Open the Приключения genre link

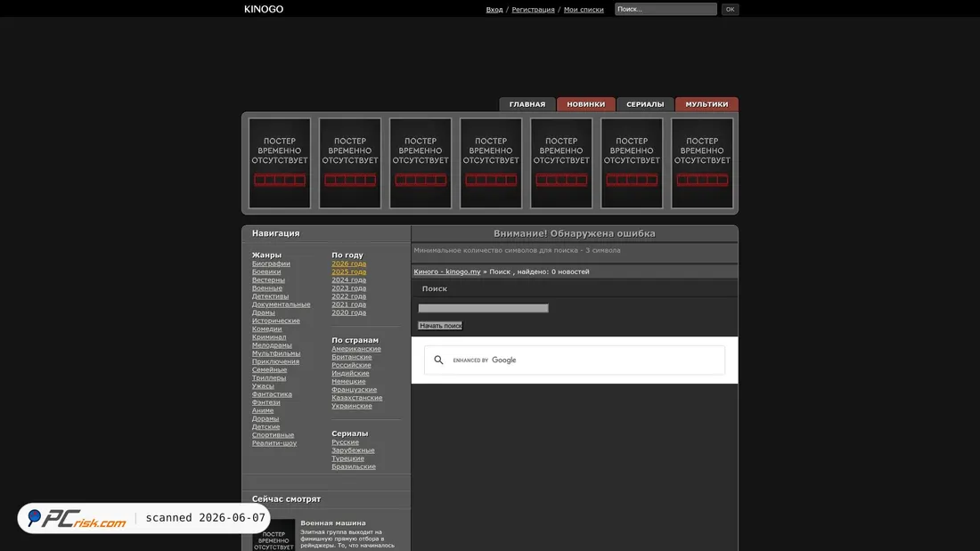[x=275, y=361]
